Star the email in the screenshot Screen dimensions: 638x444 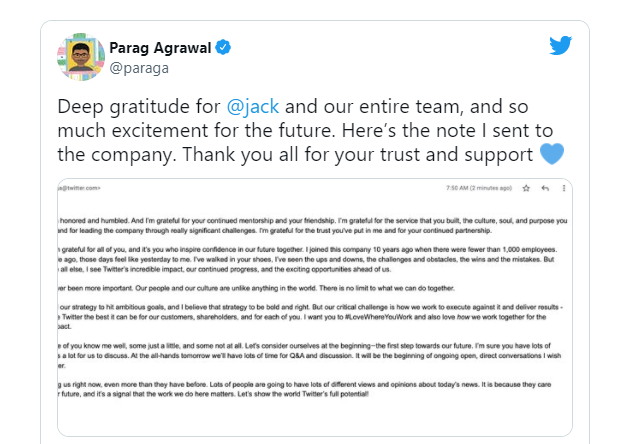[526, 188]
